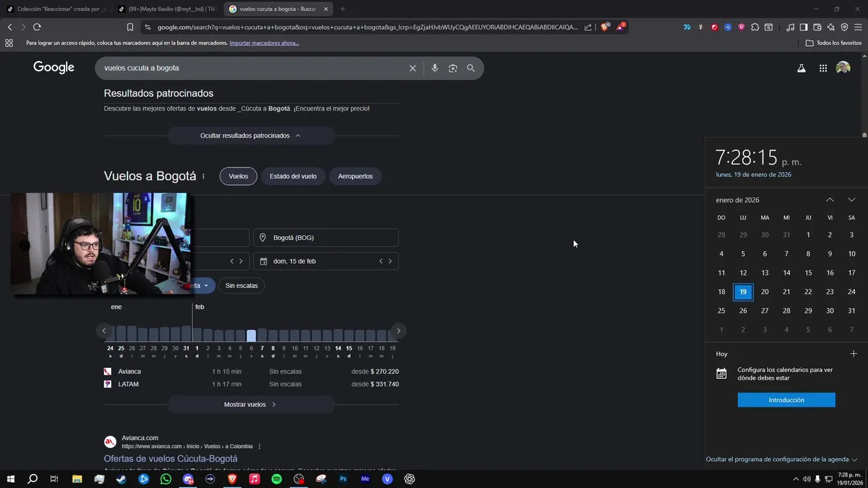Share this page from address bar
Viewport: 868px width, 488px height.
pos(588,27)
